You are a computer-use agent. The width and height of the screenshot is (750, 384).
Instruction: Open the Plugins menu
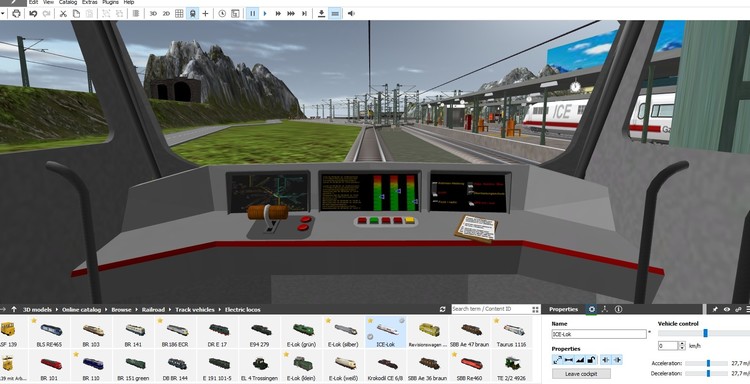[x=110, y=2]
